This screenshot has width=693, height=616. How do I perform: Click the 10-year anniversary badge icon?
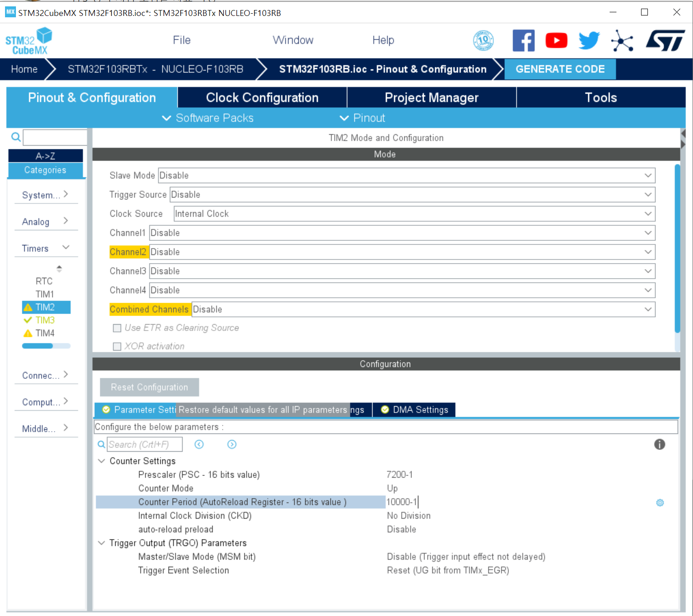click(x=483, y=41)
